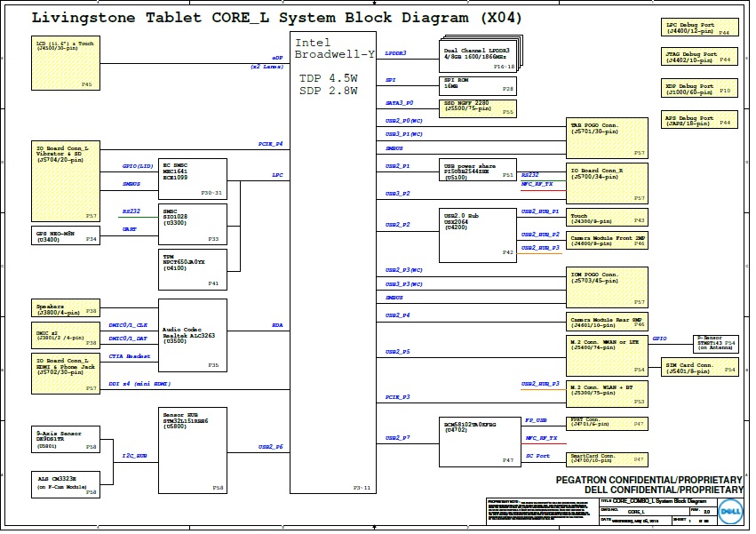Screen dimensions: 756x534
Task: Click the 'PCIE_P4' signal label
Action: coord(270,144)
